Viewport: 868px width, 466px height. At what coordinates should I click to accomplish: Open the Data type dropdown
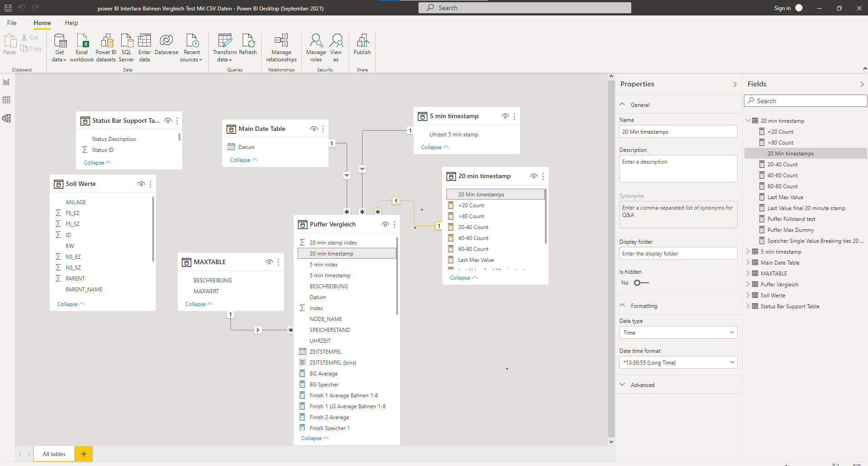tap(678, 332)
